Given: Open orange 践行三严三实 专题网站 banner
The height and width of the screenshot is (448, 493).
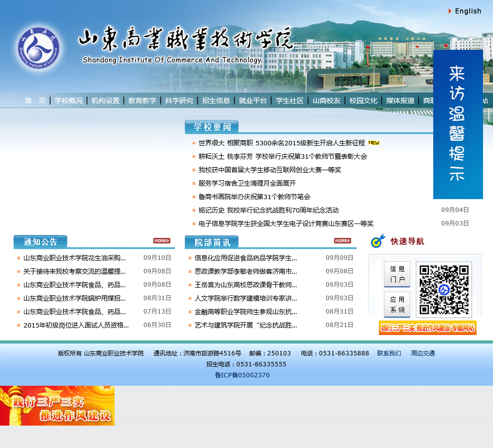Looking at the screenshot, I should (428, 328).
